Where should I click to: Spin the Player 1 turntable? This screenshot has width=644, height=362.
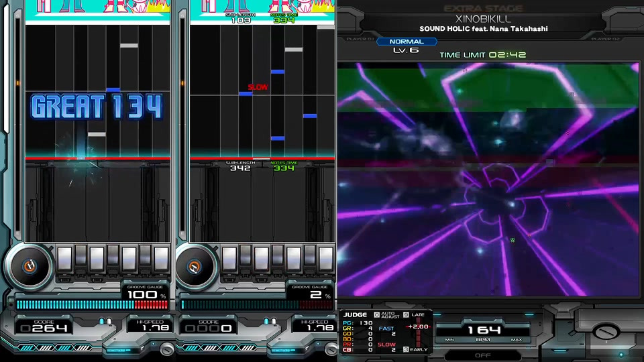click(x=29, y=266)
